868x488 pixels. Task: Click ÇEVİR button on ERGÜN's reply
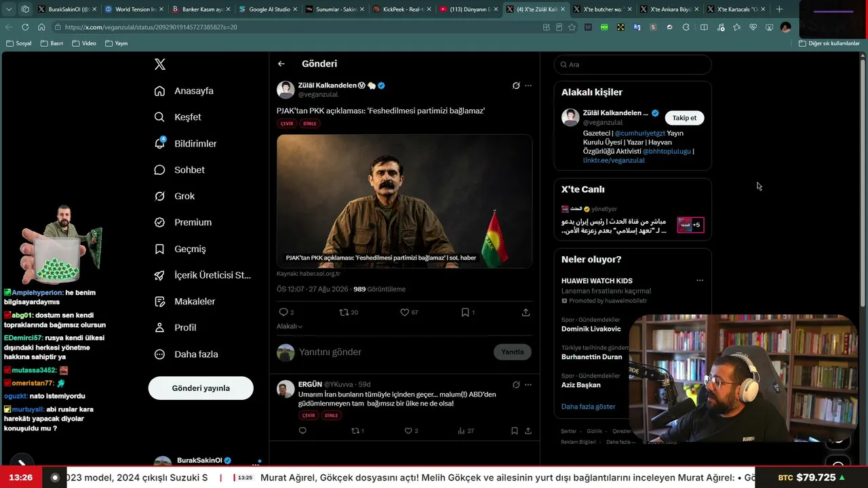click(309, 415)
